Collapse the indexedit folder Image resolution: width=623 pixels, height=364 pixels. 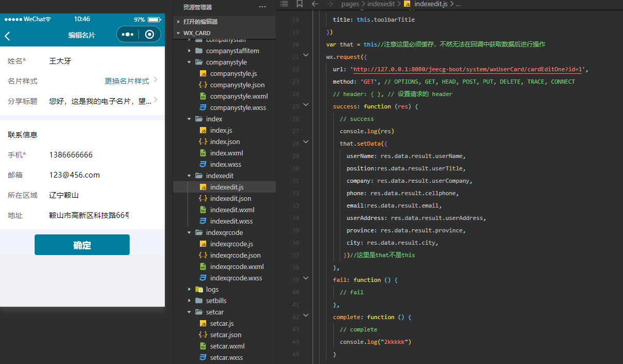click(x=220, y=176)
